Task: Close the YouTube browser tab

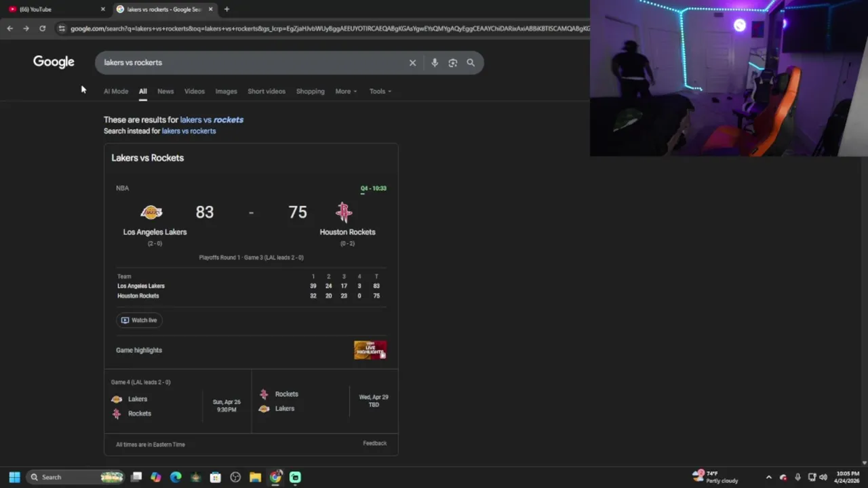Action: coord(103,9)
